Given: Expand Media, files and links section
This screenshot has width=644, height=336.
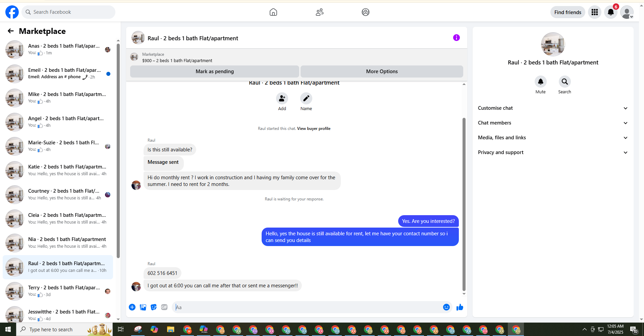Looking at the screenshot, I should click(553, 138).
